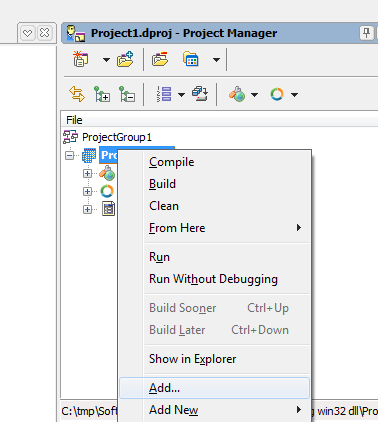The width and height of the screenshot is (378, 422).
Task: Choose Add... from the context menu
Action: [215, 388]
